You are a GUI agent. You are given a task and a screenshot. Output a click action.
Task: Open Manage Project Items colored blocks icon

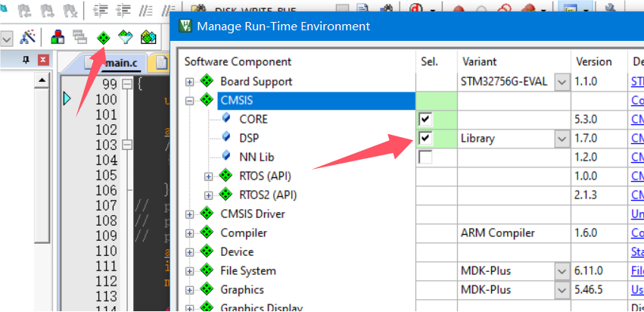[58, 37]
